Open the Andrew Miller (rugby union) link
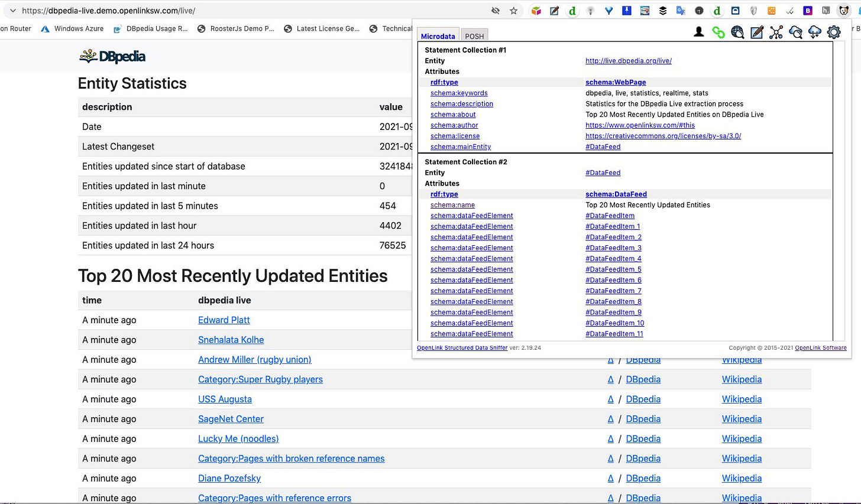This screenshot has height=504, width=861. pos(254,360)
